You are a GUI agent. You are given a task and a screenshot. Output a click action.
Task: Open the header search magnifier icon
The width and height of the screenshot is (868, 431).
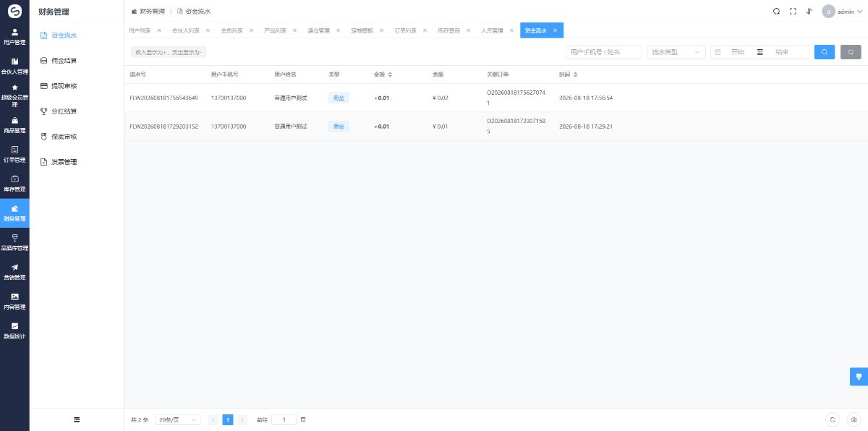(x=776, y=11)
